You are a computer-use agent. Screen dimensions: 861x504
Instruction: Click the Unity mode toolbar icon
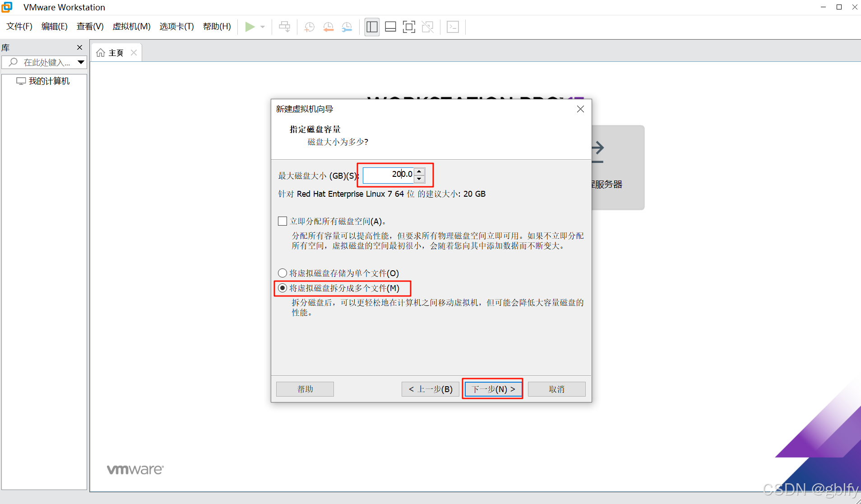[427, 27]
